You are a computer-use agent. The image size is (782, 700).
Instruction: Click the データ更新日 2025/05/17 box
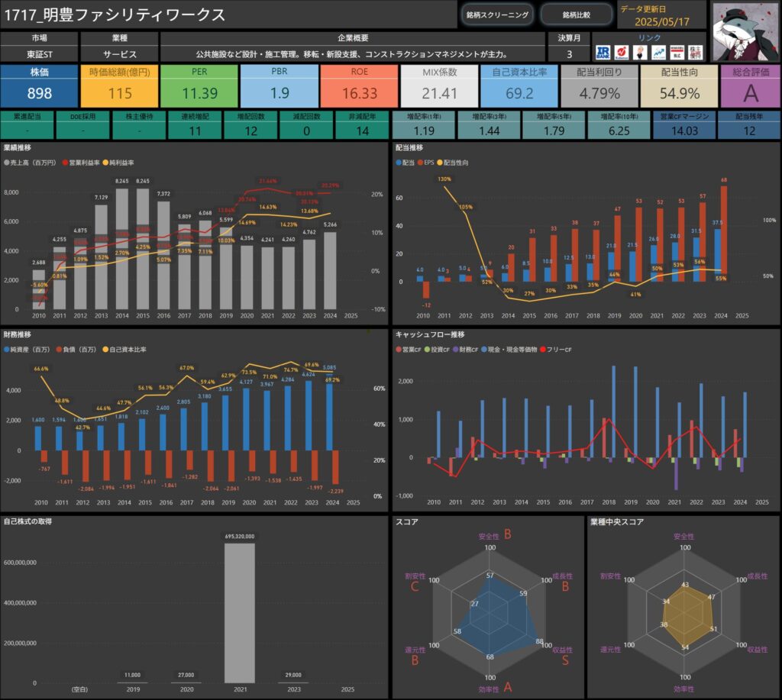click(662, 16)
